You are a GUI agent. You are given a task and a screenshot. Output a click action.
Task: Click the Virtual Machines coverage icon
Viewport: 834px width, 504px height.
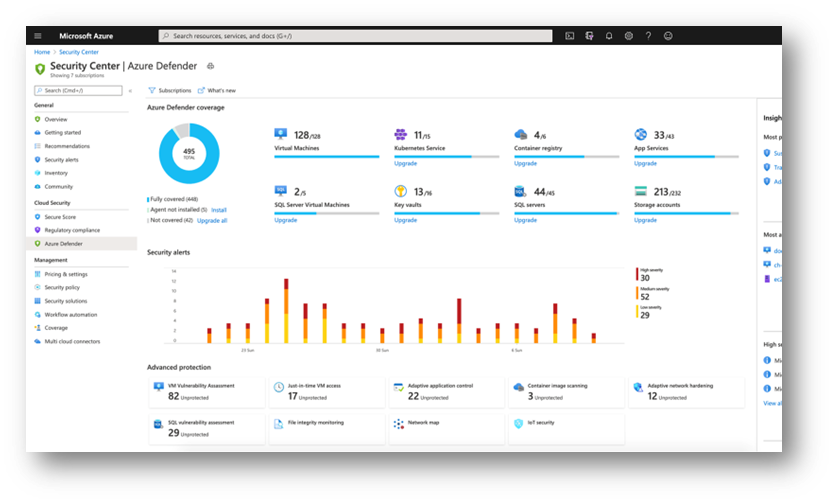click(x=281, y=134)
